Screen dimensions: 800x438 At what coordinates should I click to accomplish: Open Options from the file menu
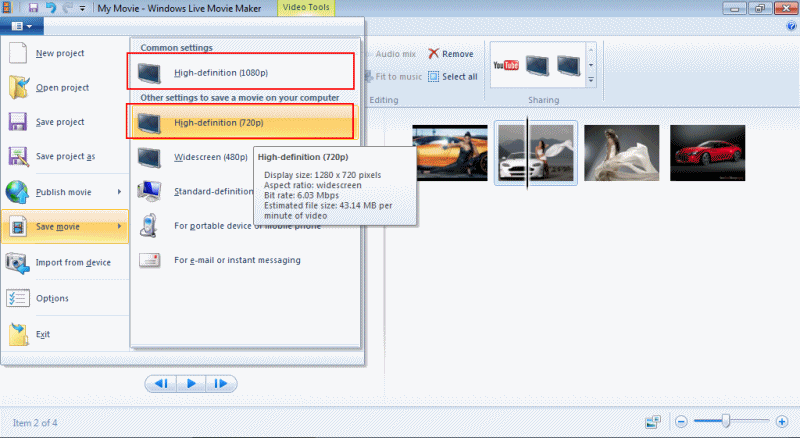(65, 298)
